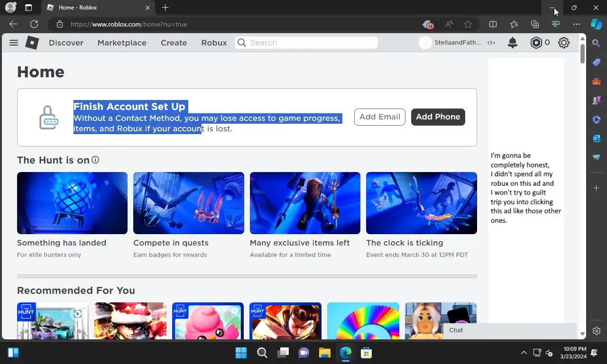Open the clock is ticking thumbnail
Image resolution: width=607 pixels, height=364 pixels.
pos(422,203)
